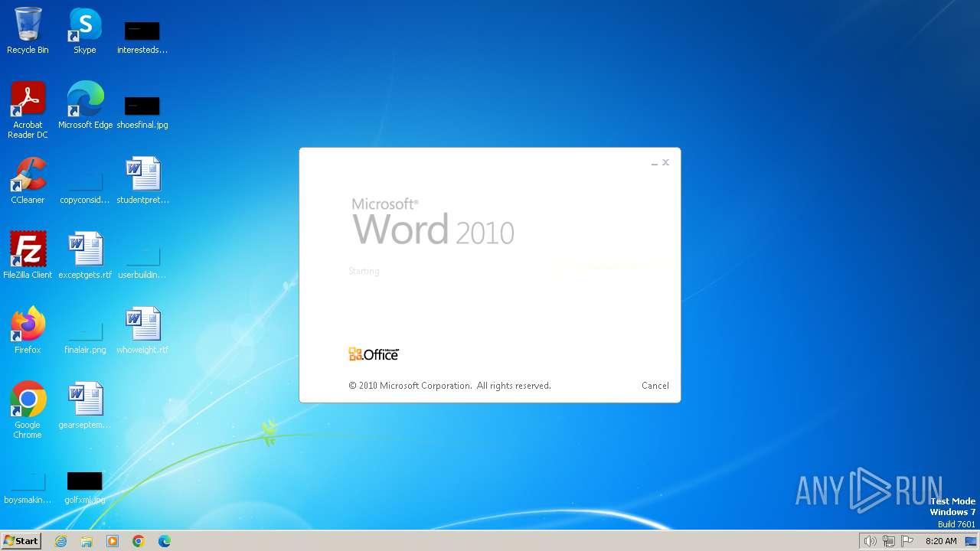Click the Word 2010 title text
980x551 pixels.
(x=433, y=223)
